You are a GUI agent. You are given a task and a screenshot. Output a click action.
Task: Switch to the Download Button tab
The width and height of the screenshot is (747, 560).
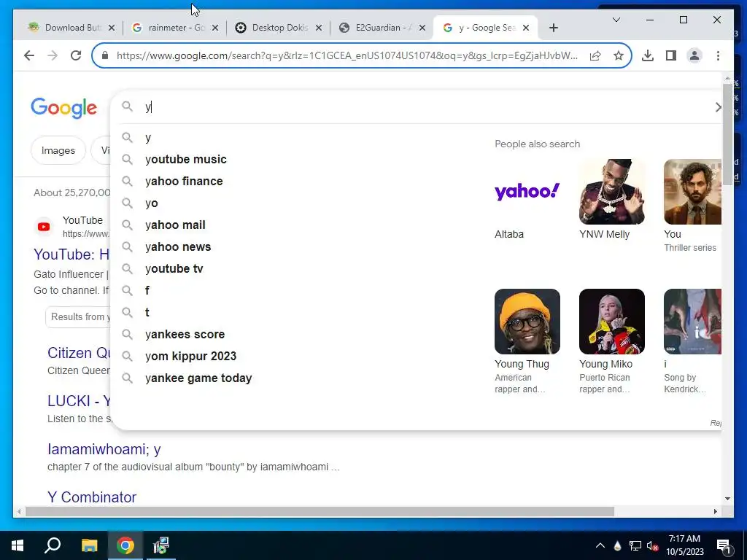tap(71, 28)
